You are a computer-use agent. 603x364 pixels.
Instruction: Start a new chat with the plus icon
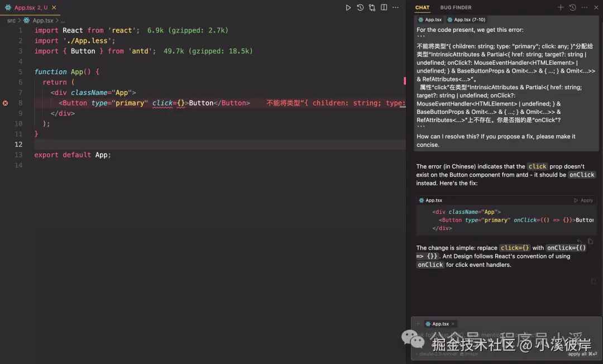tap(561, 7)
